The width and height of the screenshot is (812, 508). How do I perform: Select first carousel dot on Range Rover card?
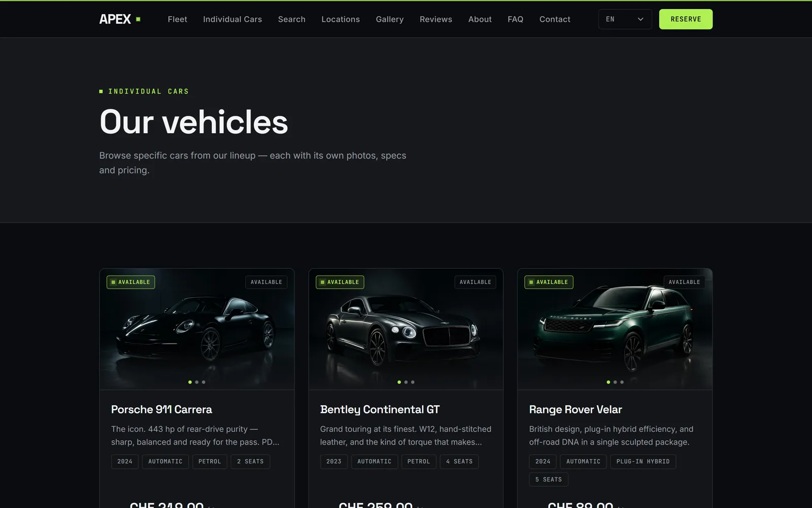coord(608,382)
